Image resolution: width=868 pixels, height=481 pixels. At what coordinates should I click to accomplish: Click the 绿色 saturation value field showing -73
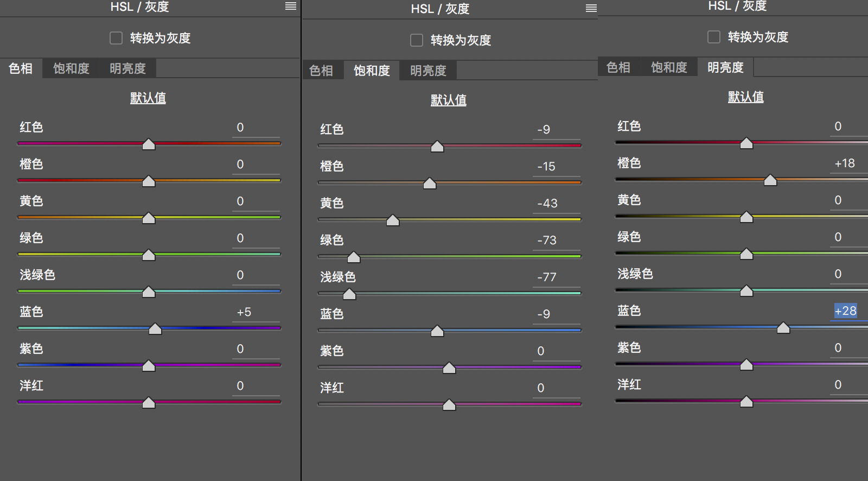[557, 240]
